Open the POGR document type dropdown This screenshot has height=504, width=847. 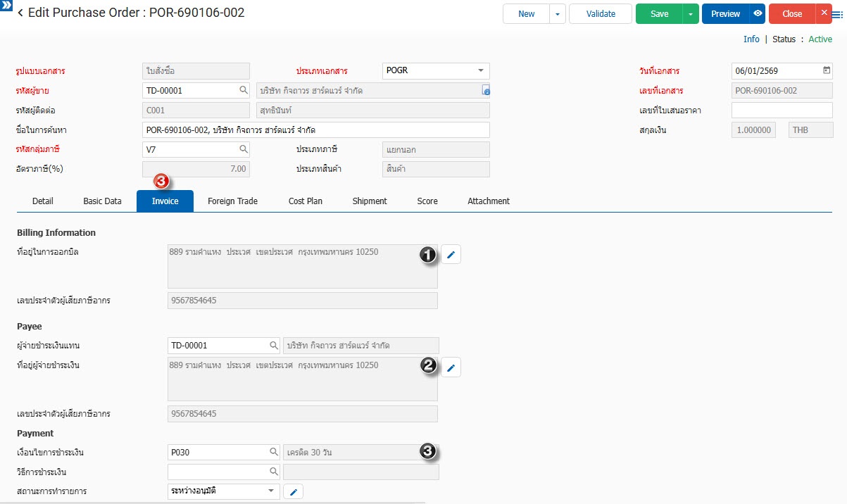(481, 70)
